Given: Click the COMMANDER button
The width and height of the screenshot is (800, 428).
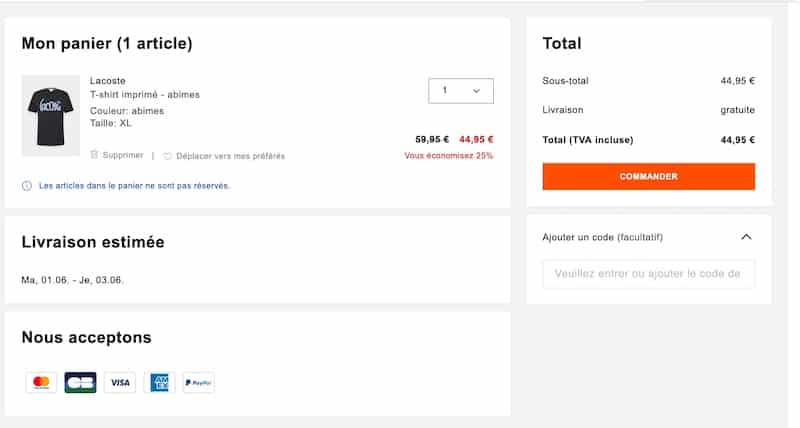Looking at the screenshot, I should pos(648,177).
